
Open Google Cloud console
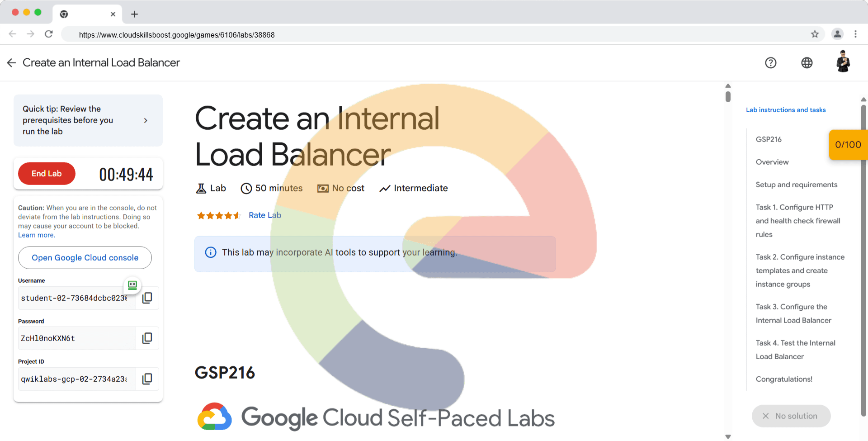[x=85, y=258]
